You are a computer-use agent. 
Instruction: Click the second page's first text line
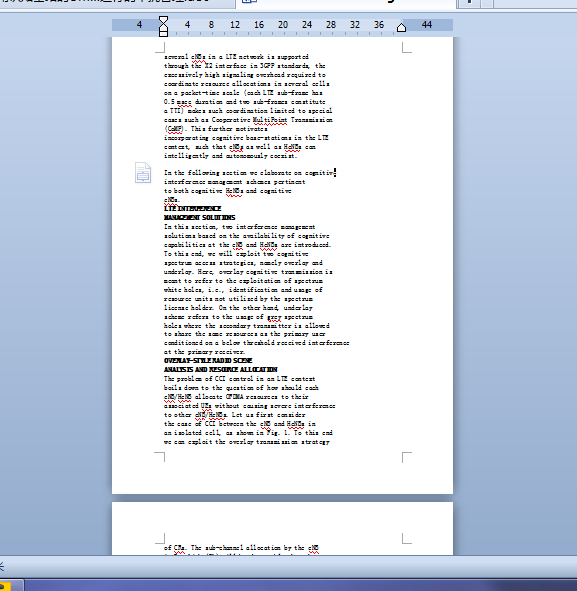click(x=241, y=548)
